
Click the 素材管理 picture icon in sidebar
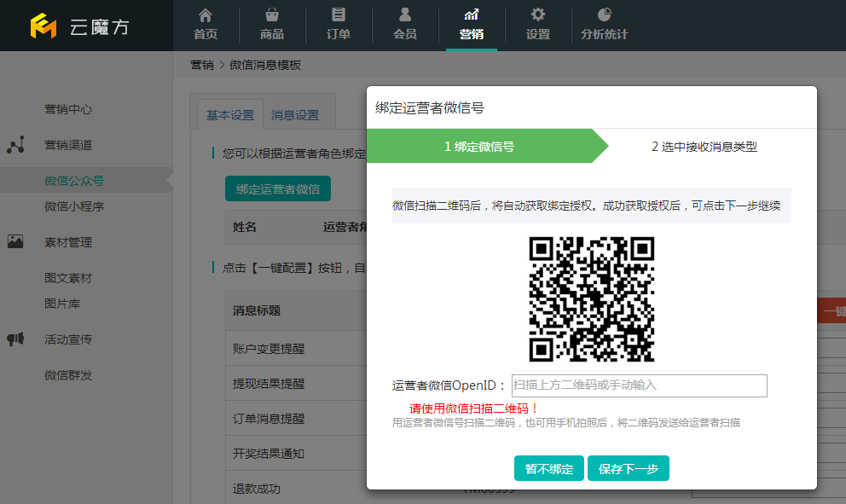click(15, 241)
